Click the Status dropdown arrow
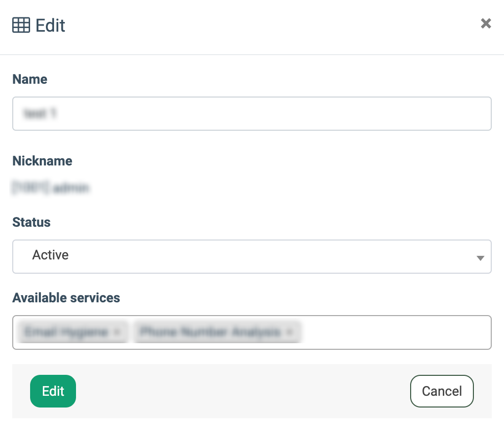Viewport: 504px width, 431px height. pyautogui.click(x=480, y=258)
